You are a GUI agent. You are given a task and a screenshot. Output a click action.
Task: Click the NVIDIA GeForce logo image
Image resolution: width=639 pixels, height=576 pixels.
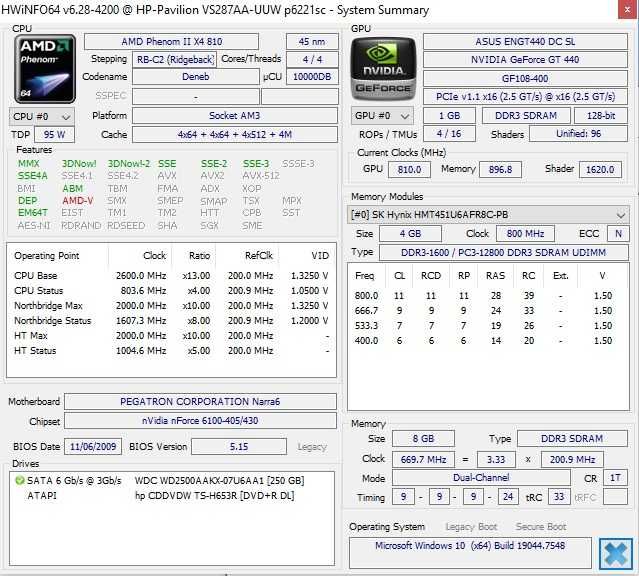[383, 68]
